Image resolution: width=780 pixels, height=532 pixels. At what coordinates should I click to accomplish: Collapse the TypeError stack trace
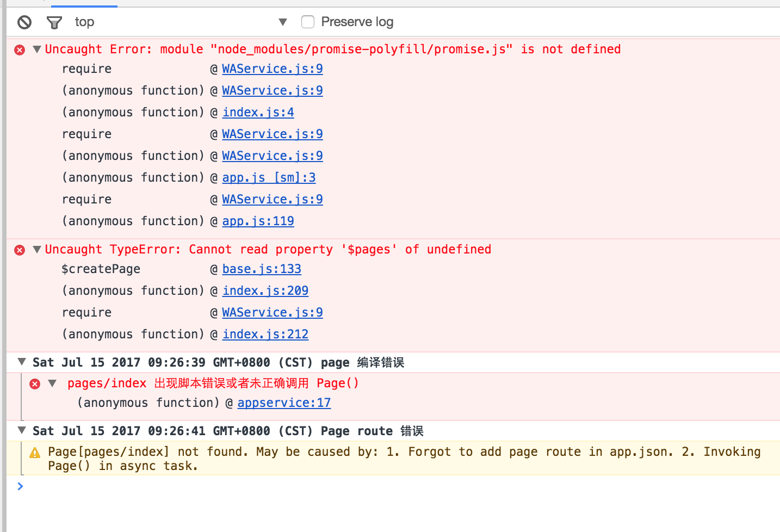click(36, 249)
